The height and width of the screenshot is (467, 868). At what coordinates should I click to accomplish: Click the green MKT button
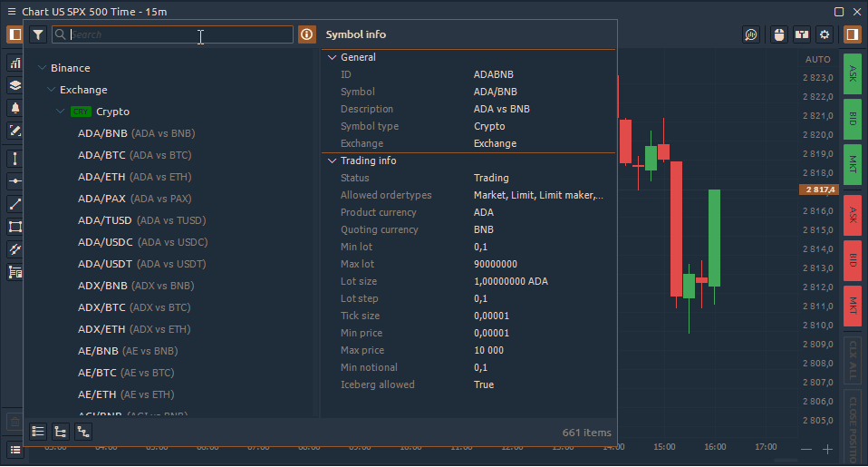[x=852, y=164]
